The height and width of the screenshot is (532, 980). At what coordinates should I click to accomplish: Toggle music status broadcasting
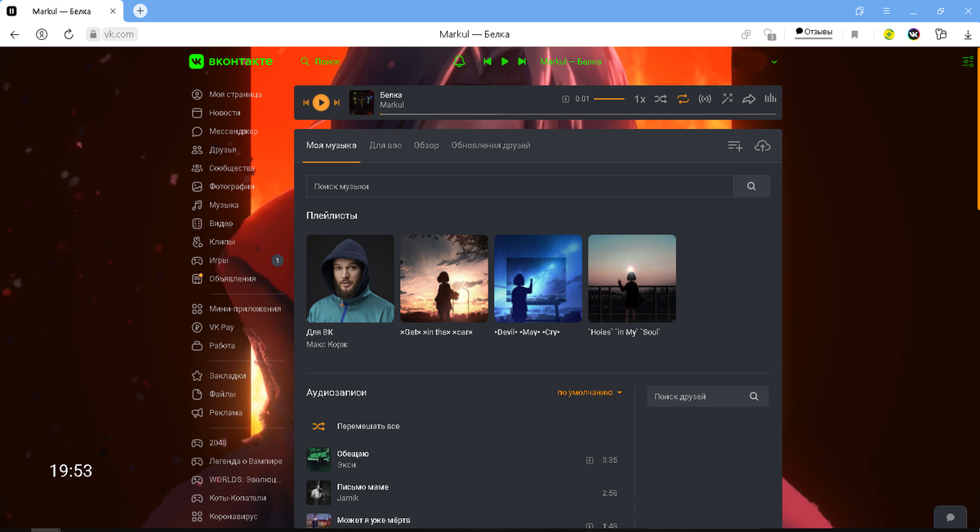(x=705, y=99)
